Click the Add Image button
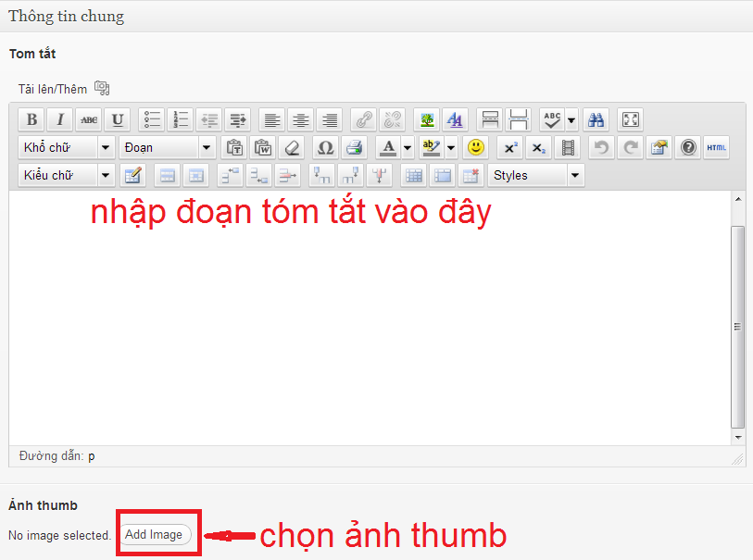753x560 pixels. [x=154, y=534]
